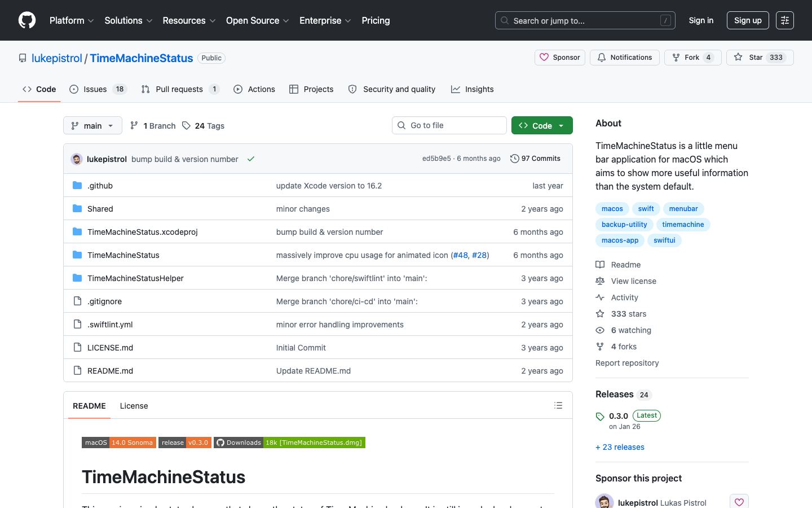
Task: Open the LICENSE.md file
Action: (110, 348)
